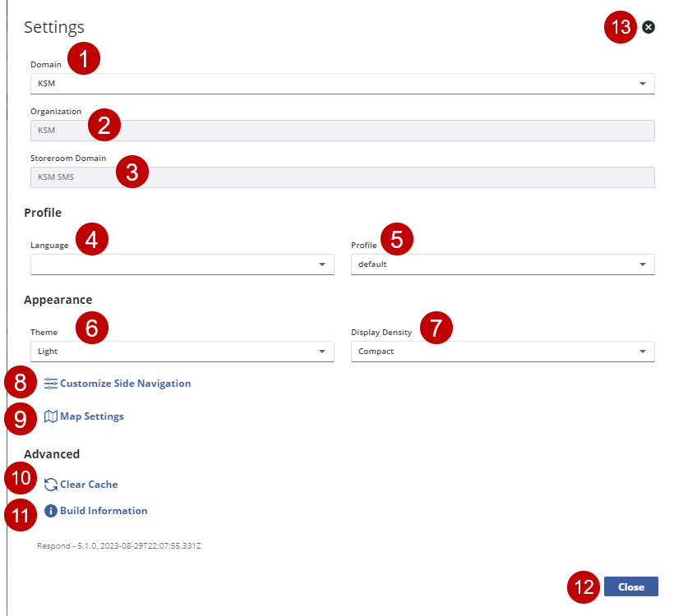Click the Build Information info icon
The image size is (674, 616).
51,511
